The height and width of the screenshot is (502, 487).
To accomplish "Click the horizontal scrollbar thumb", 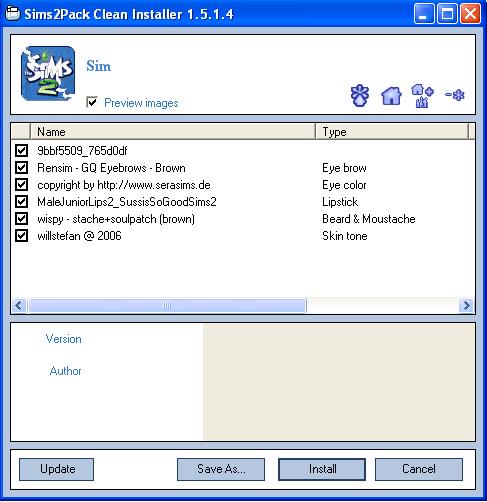I will (x=167, y=305).
